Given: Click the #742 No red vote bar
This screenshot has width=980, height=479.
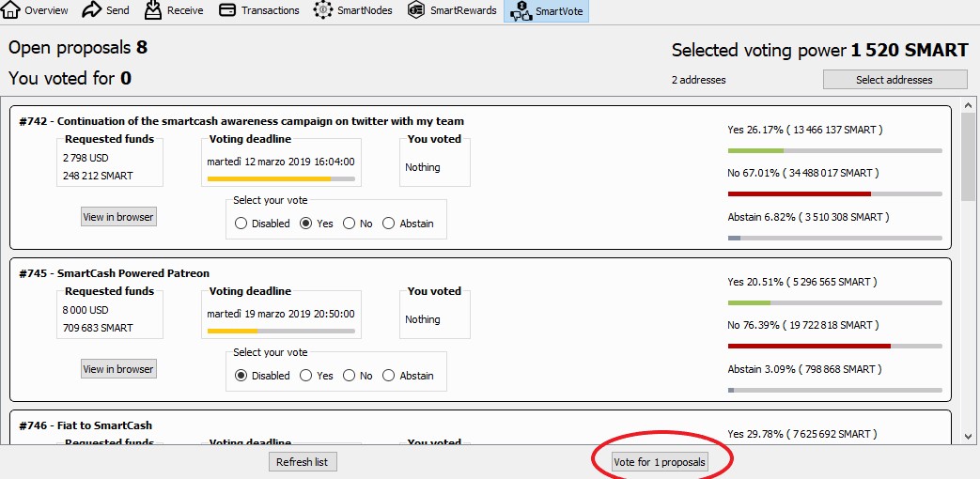Looking at the screenshot, I should (835, 194).
